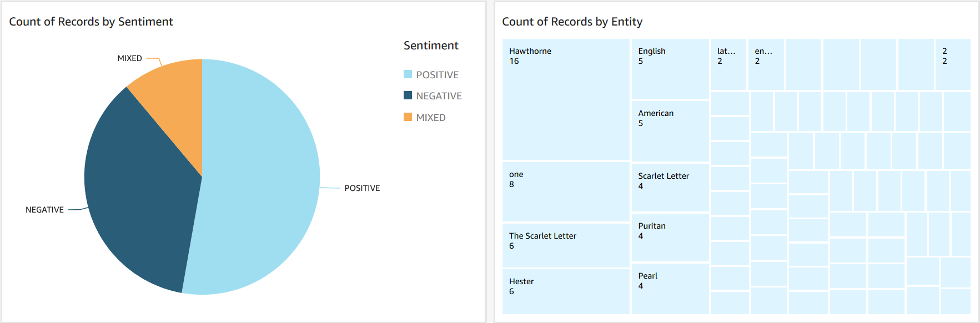Select The Scarlet Letter treemap tile
The width and height of the screenshot is (980, 323).
(566, 245)
